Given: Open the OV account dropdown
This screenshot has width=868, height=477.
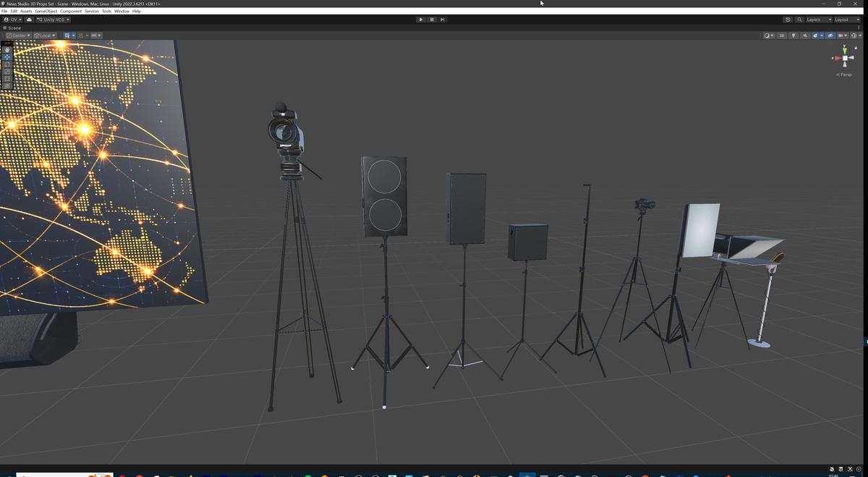Looking at the screenshot, I should [x=12, y=20].
